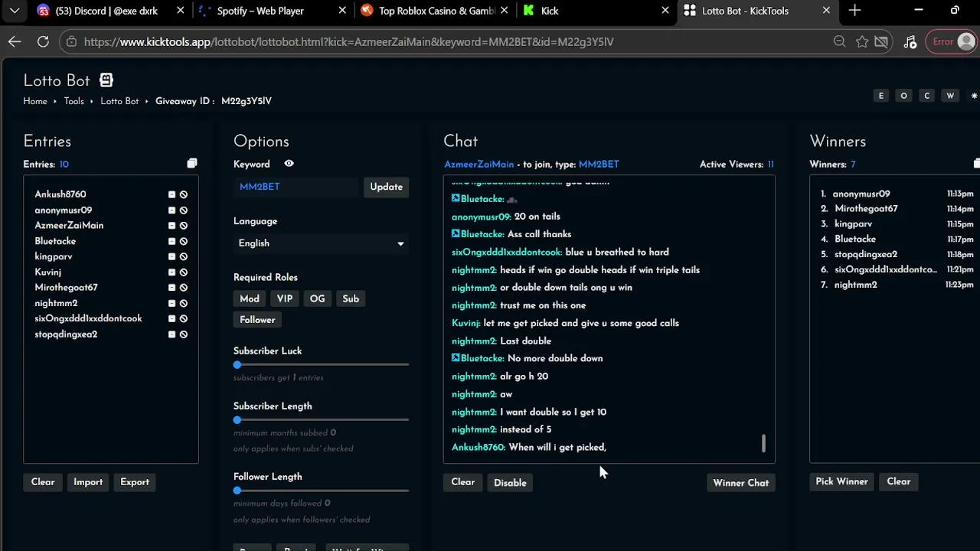Switch to the Discord browser tab
Image resolution: width=980 pixels, height=551 pixels.
tap(111, 11)
